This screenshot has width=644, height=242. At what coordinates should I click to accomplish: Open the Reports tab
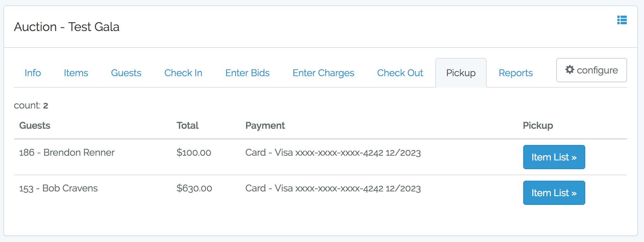tap(516, 73)
